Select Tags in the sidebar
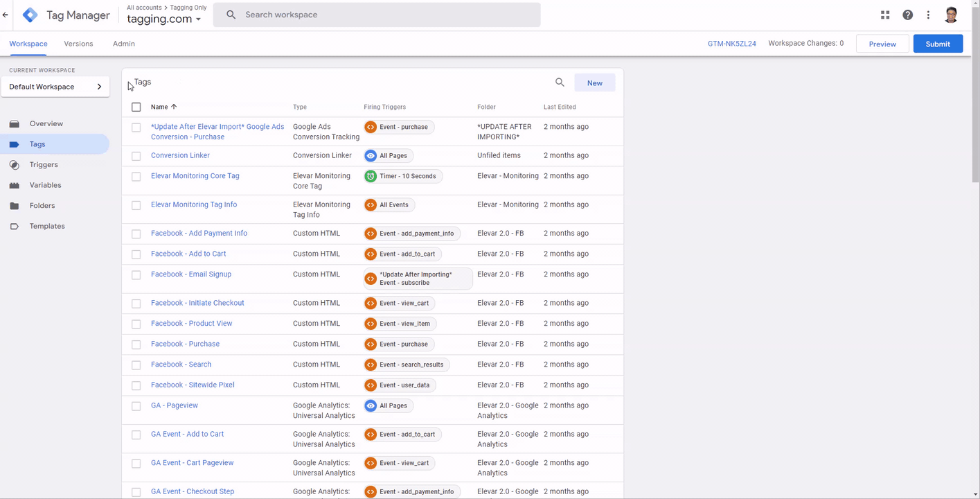Viewport: 980px width, 499px height. 55,144
